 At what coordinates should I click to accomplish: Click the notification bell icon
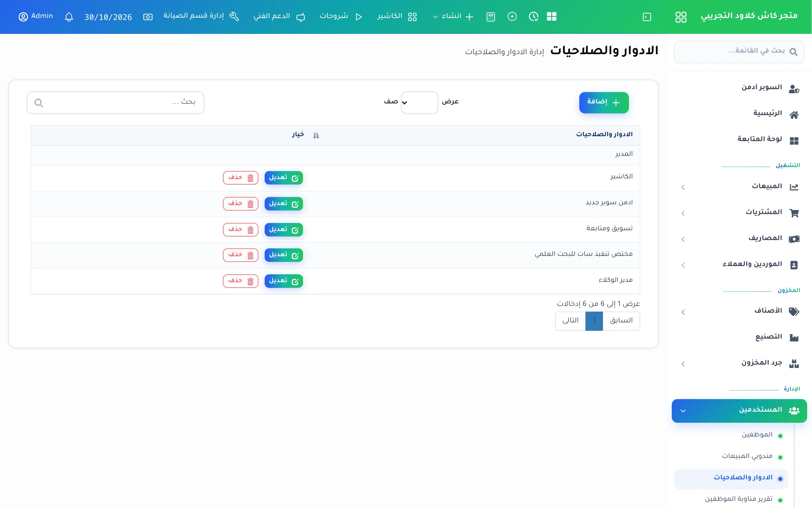[x=69, y=17]
